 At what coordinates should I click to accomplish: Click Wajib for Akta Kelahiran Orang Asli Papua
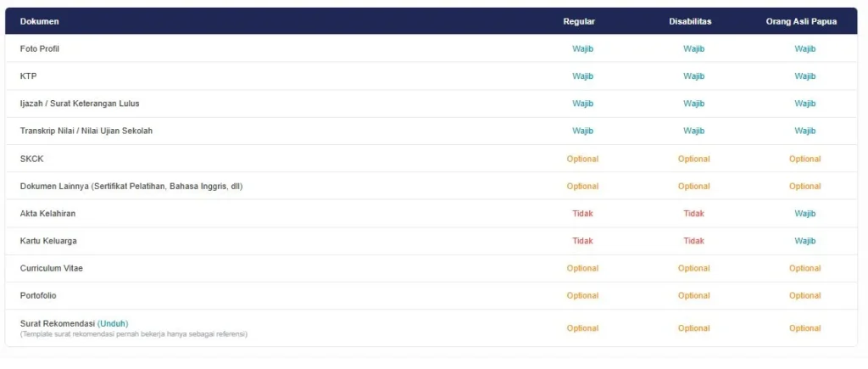[x=805, y=214]
